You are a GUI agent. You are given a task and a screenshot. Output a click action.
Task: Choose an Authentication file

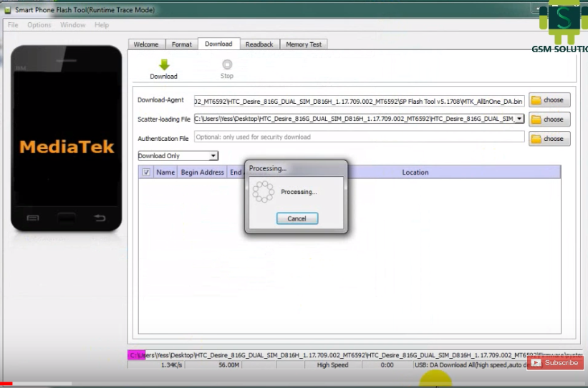(x=549, y=139)
